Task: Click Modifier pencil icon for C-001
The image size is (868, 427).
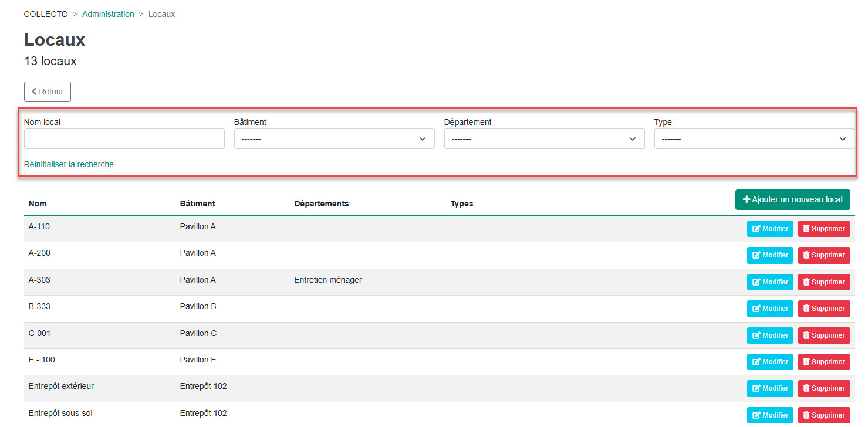Action: 756,335
